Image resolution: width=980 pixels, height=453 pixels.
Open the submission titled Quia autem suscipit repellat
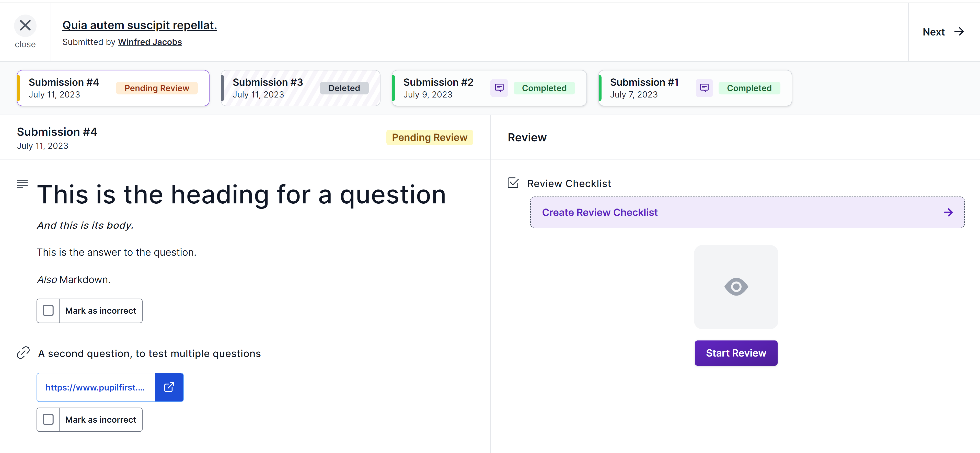(x=140, y=25)
